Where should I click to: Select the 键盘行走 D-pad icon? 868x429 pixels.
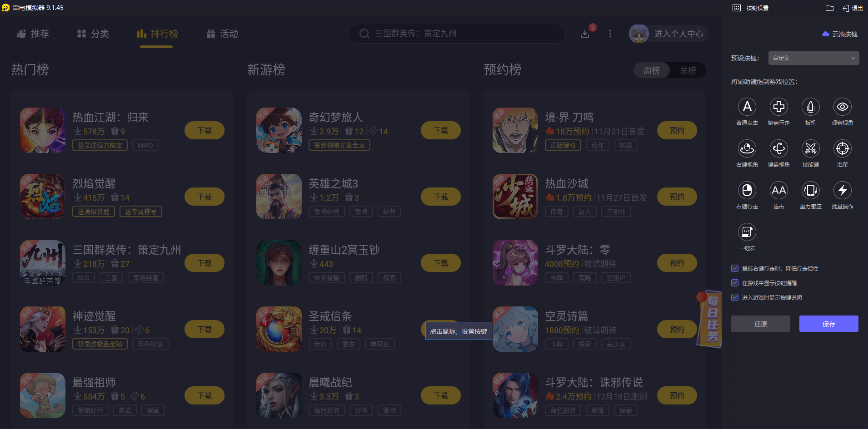pyautogui.click(x=778, y=107)
